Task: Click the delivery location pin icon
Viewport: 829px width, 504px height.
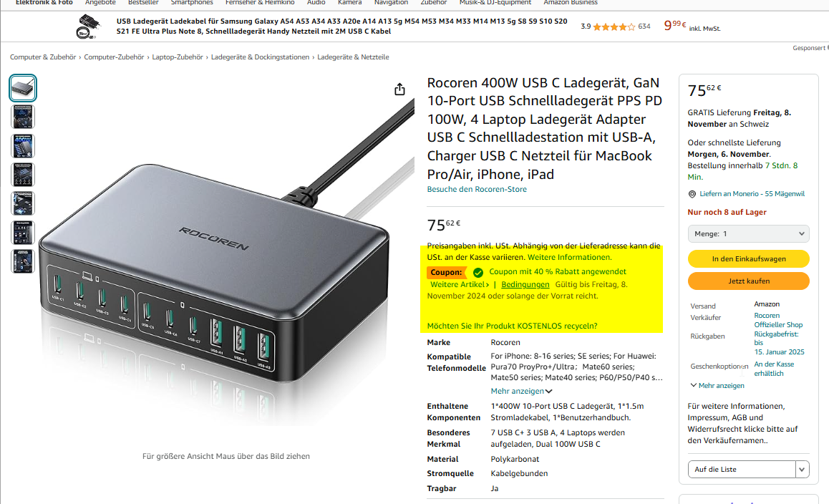Action: pos(692,194)
